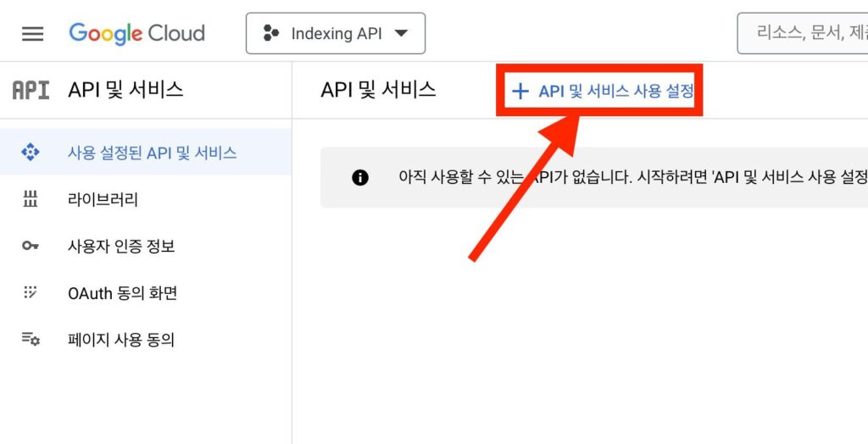The image size is (868, 444).
Task: Click the sidebar title 'API 및 서비스'
Action: click(125, 90)
